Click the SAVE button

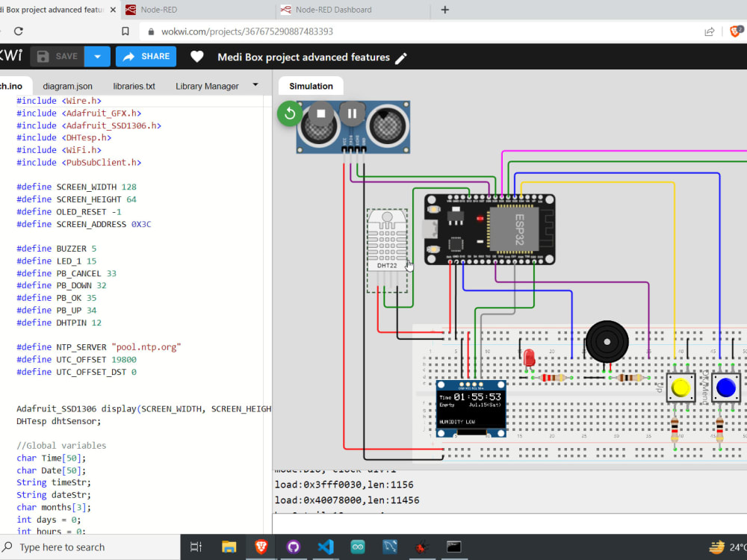[x=60, y=56]
